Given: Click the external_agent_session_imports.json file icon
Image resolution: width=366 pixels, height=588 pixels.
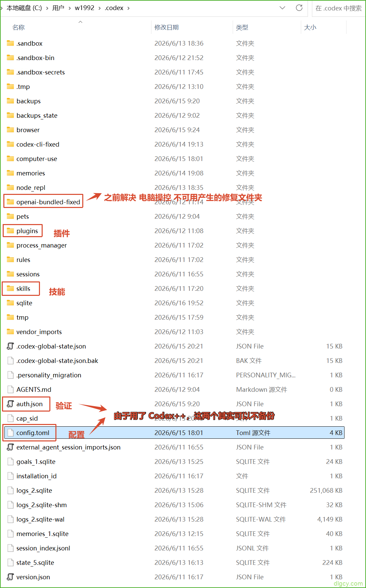Looking at the screenshot, I should tap(10, 447).
